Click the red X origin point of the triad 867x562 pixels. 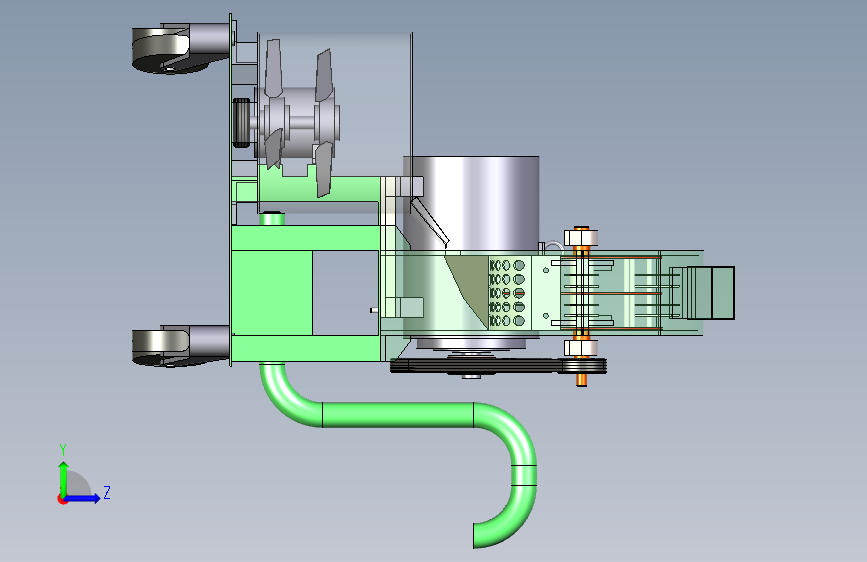(x=62, y=499)
